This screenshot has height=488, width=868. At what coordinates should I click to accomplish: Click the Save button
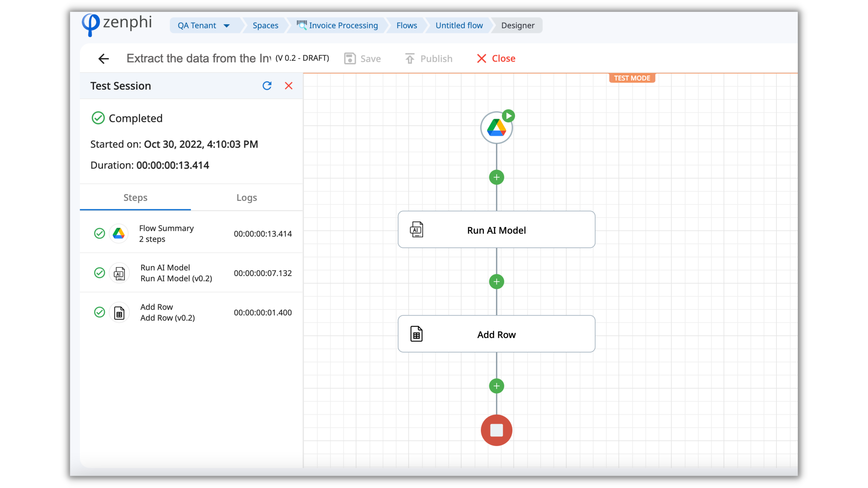pyautogui.click(x=363, y=59)
